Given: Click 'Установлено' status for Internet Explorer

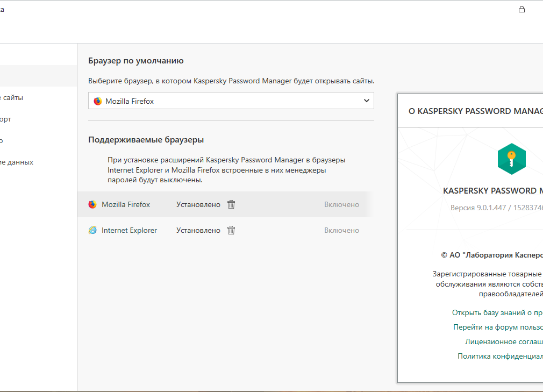Looking at the screenshot, I should pos(198,230).
